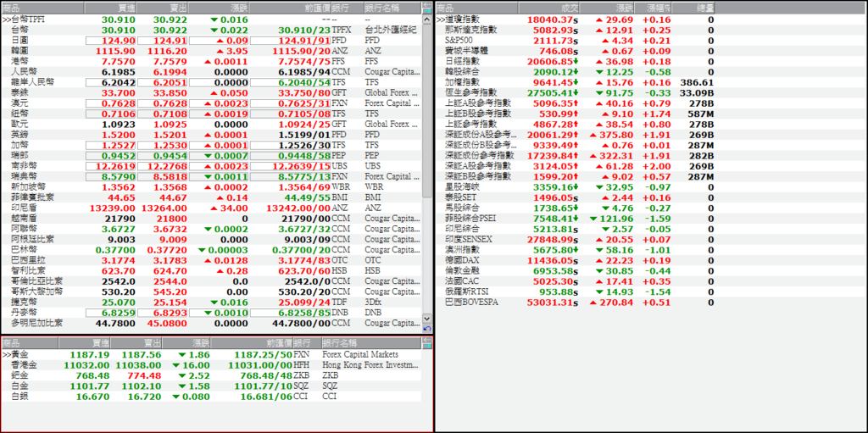868x433 pixels.
Task: Select the 鈀金 row
Action: pos(211,375)
